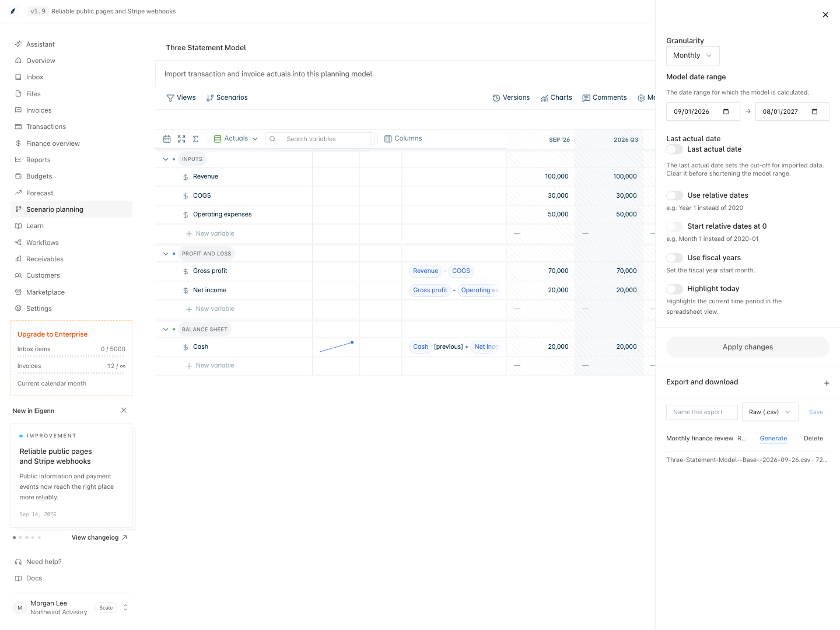Enable Use relative dates

pyautogui.click(x=675, y=195)
